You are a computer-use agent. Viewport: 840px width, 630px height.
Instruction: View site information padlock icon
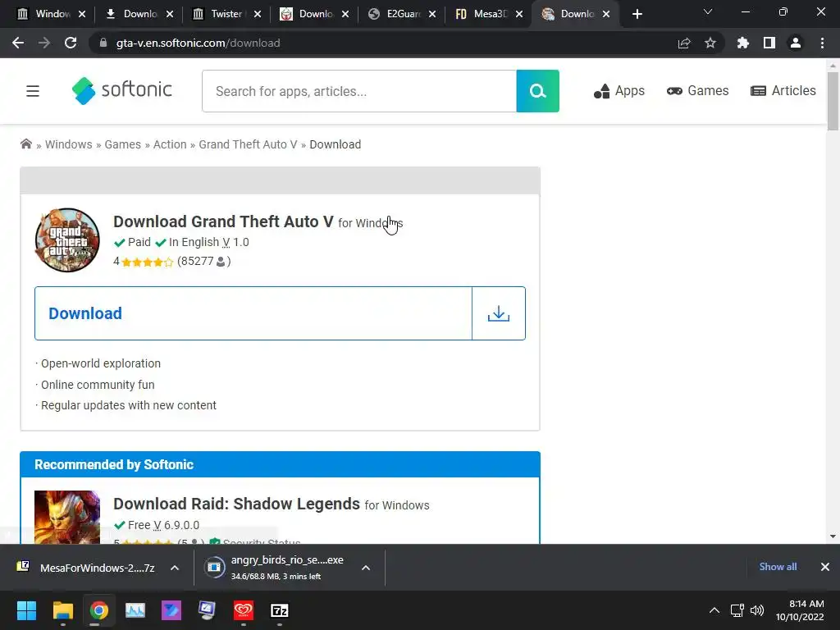103,43
